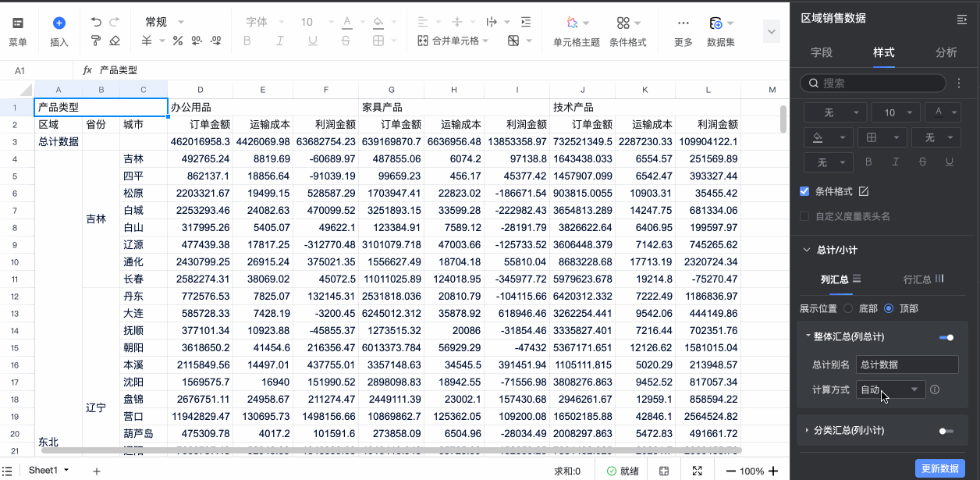Turn on 分类汇总(列小计) switch
The image size is (980, 480).
[x=946, y=431]
